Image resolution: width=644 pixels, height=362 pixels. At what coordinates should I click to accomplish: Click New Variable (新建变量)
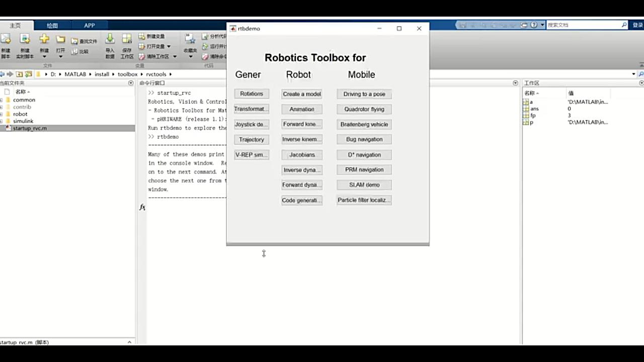[152, 36]
